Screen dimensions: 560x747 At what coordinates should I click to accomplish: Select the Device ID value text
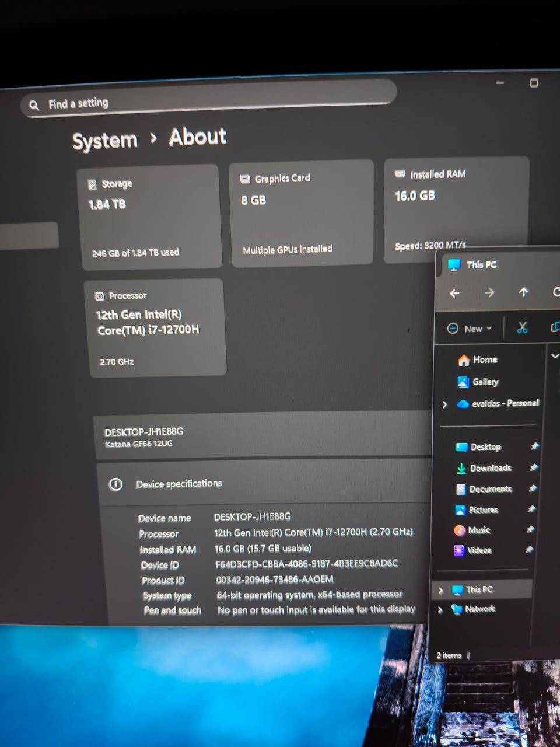coord(307,564)
